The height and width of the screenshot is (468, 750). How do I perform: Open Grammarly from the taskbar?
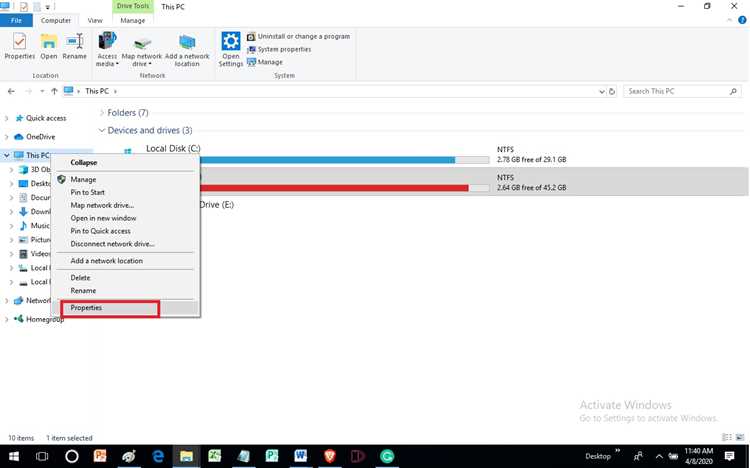[x=387, y=457]
